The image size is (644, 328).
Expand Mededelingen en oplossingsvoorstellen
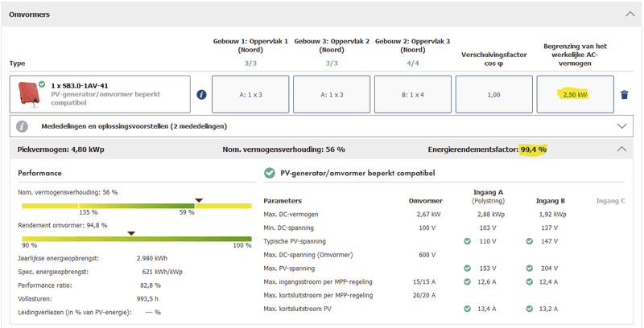(x=621, y=126)
